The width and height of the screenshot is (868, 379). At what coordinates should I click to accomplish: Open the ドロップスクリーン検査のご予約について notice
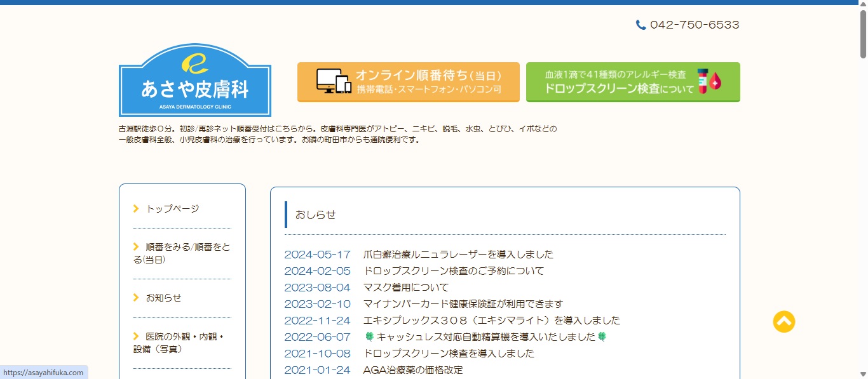[453, 271]
